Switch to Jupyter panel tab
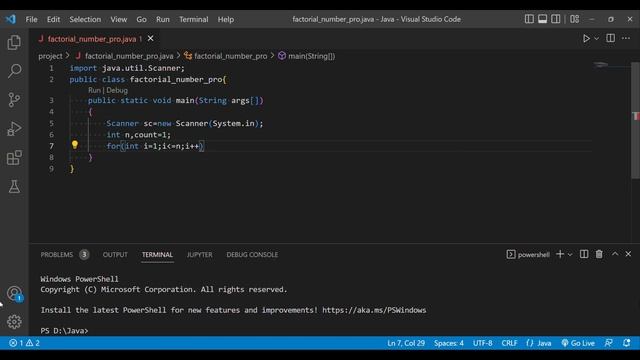 200,254
